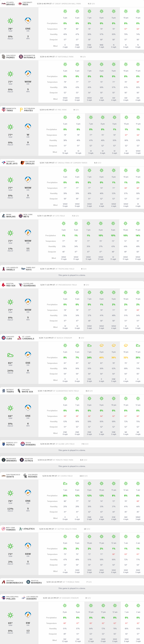144x644 pixels.
Task: Click the New York Yankees logo
Action: tap(3, 529)
